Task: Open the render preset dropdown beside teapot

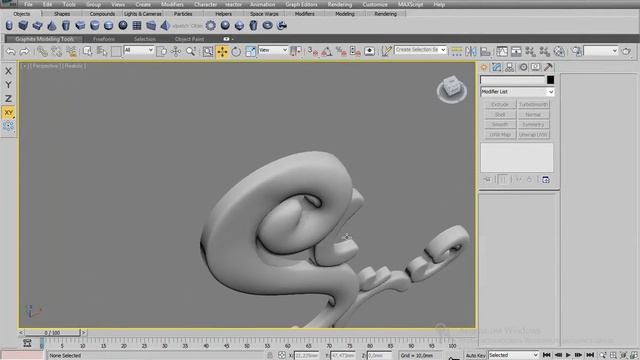Action: (x=600, y=51)
